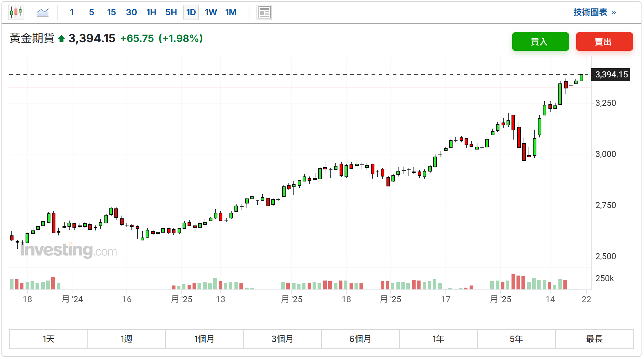
Task: Select the 30 minute interval
Action: [x=131, y=12]
